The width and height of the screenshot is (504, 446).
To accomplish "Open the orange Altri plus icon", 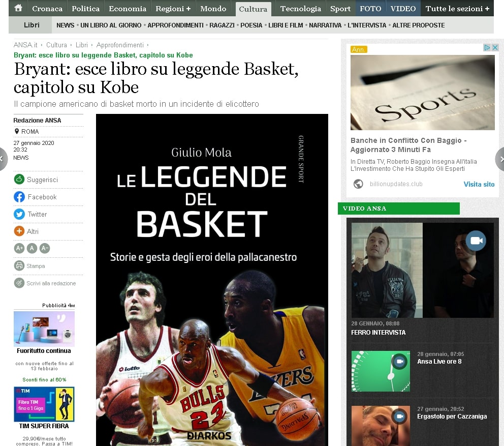I will (19, 231).
